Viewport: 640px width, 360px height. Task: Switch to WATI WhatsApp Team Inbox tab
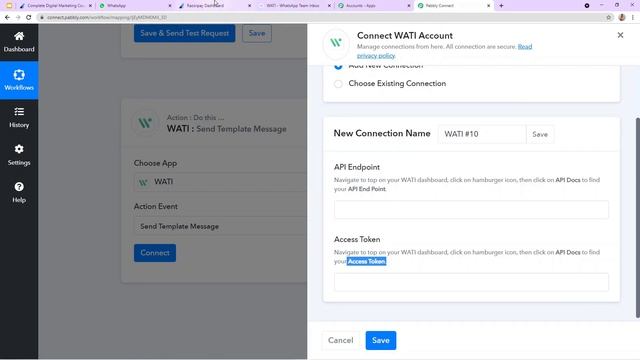point(294,6)
